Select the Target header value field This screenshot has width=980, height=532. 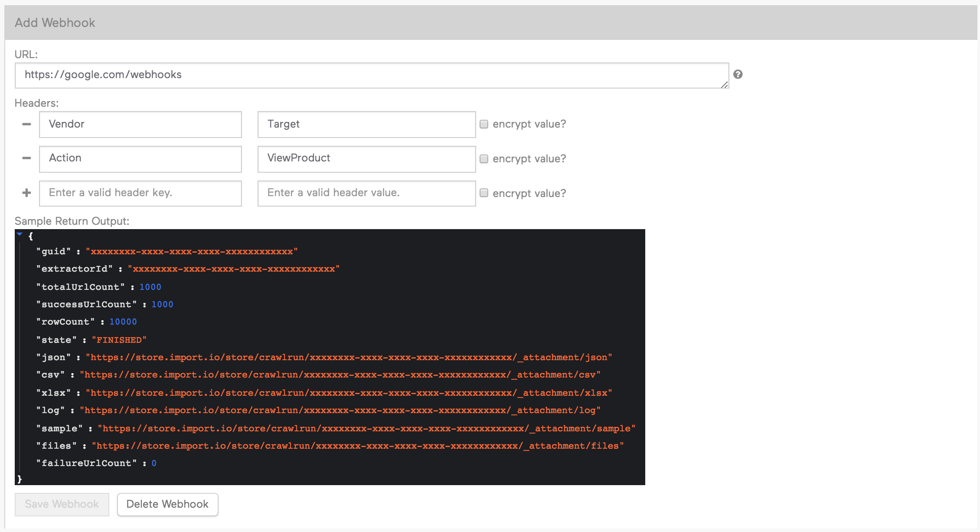click(x=366, y=124)
